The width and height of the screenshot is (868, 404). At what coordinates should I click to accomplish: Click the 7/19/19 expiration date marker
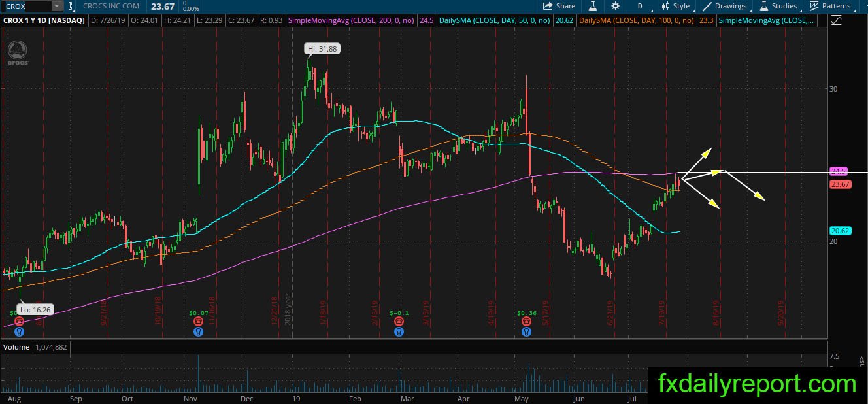663,313
